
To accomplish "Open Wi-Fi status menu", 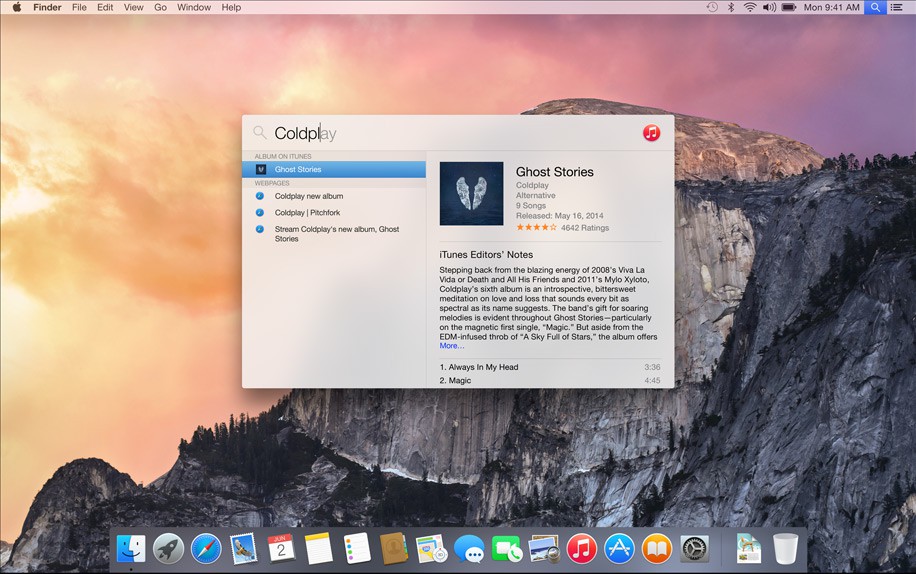I will [749, 7].
